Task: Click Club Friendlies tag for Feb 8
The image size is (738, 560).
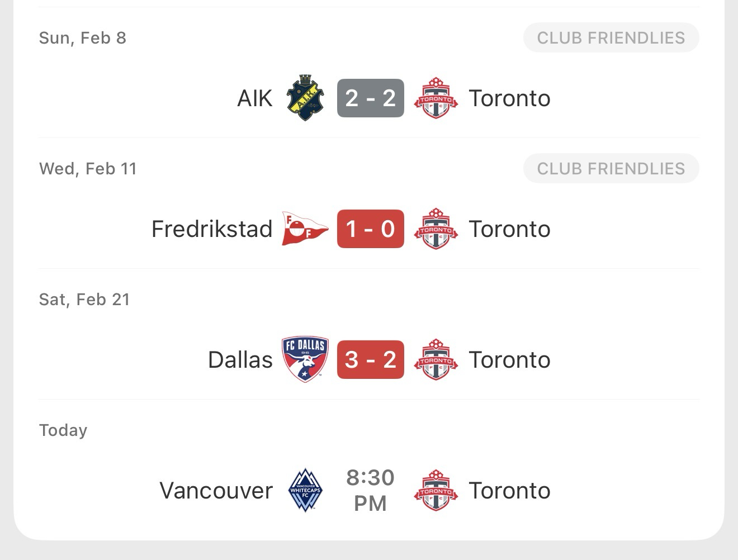Action: click(x=611, y=38)
